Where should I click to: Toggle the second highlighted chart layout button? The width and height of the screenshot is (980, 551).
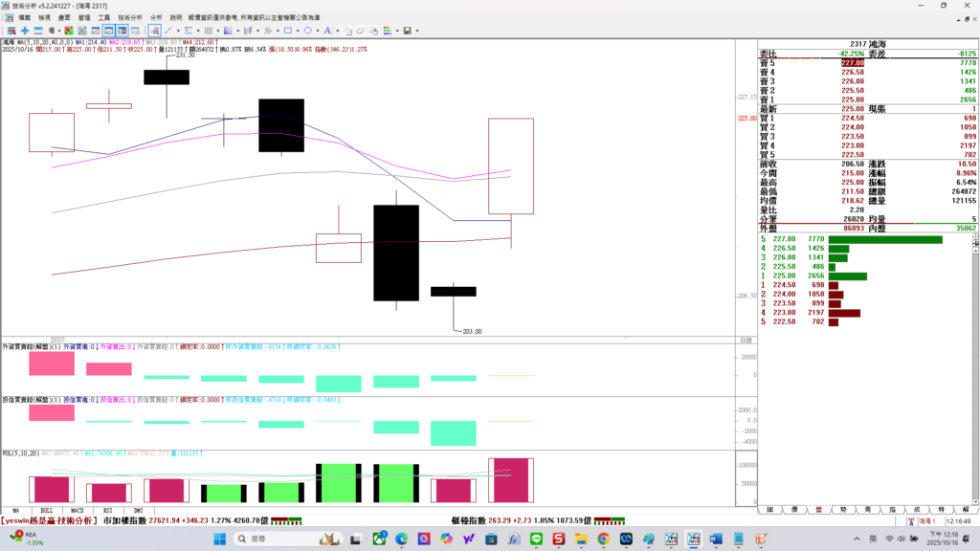point(110,31)
